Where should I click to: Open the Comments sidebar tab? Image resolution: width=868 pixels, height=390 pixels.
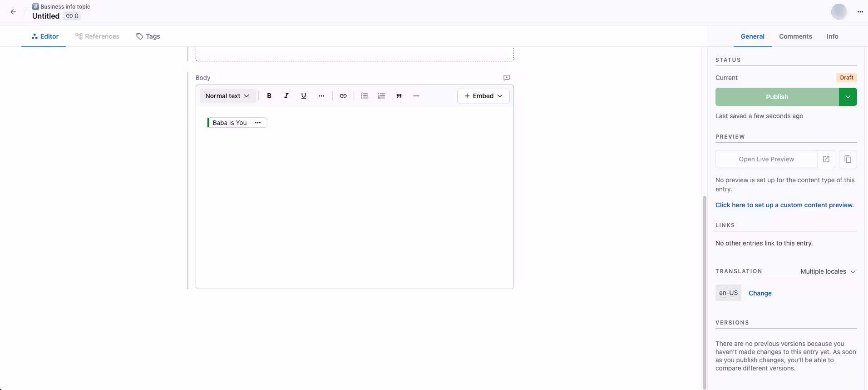click(796, 36)
